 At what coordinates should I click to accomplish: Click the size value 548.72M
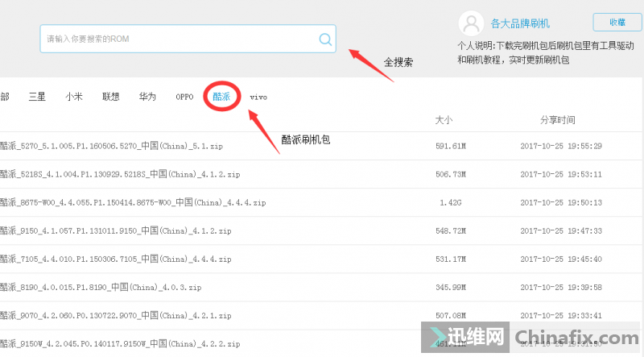coord(451,230)
